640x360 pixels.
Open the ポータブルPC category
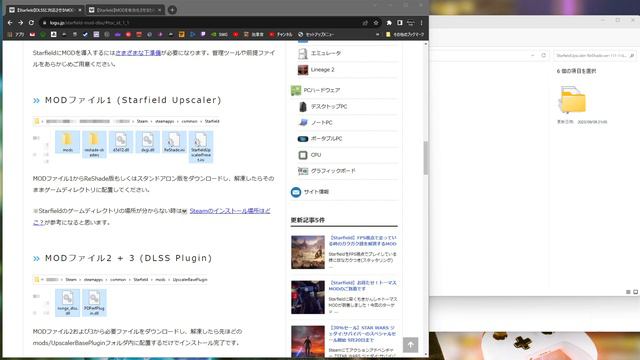tap(327, 138)
